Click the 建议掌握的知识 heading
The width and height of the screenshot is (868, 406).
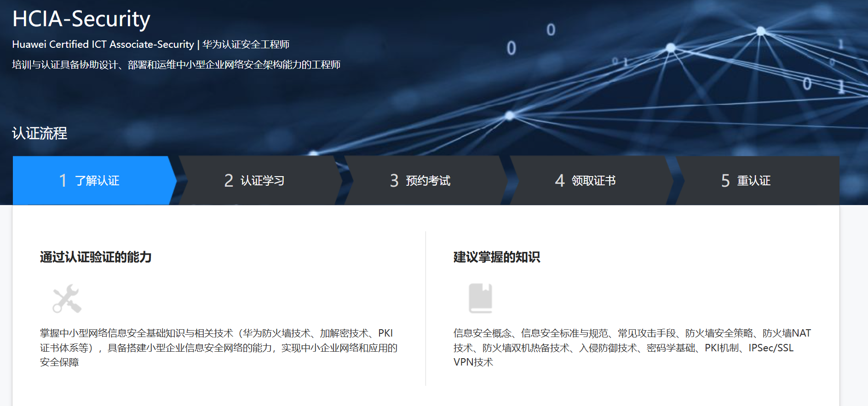pos(497,257)
